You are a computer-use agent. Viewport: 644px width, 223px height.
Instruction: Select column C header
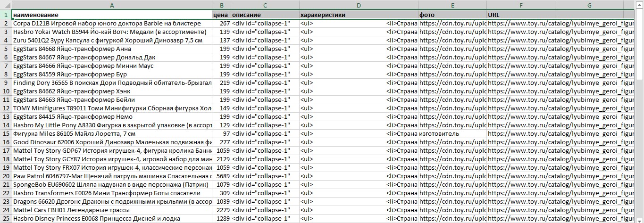(265, 5)
